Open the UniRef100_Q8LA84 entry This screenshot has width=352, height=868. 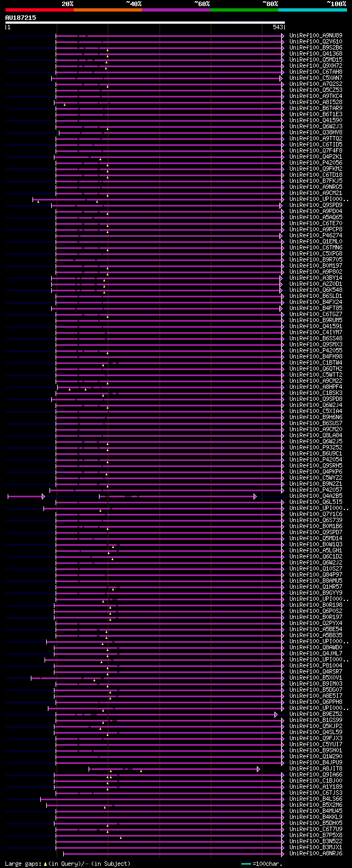[x=316, y=436]
